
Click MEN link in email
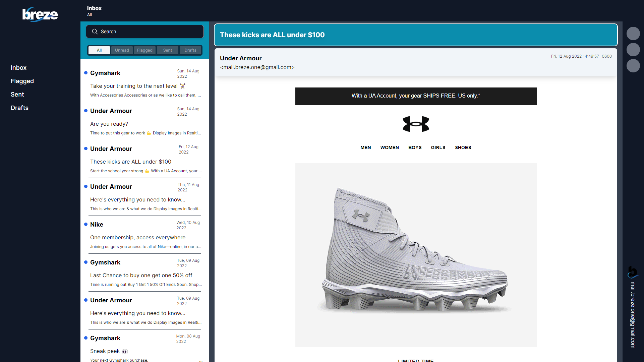coord(366,147)
